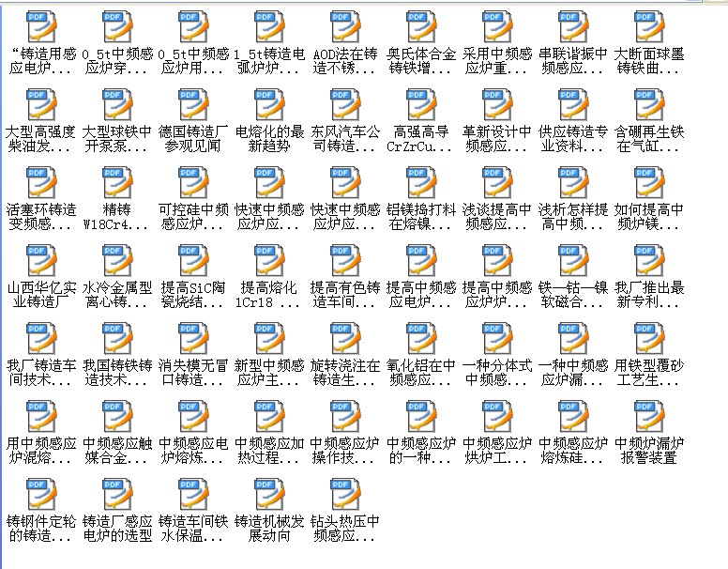Viewport: 728px width, 569px height.
Task: Select the PDF icon of 山西华亿实业铸造厂
Action: pos(41,260)
